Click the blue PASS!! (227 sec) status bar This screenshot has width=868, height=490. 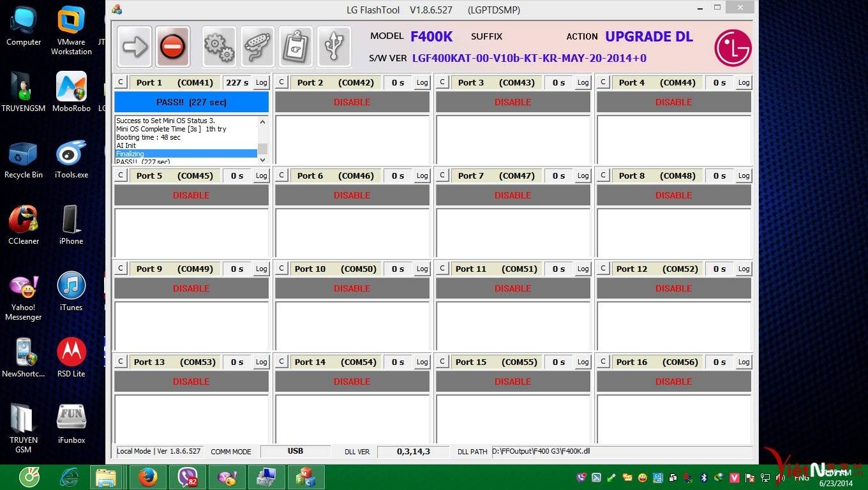click(191, 102)
